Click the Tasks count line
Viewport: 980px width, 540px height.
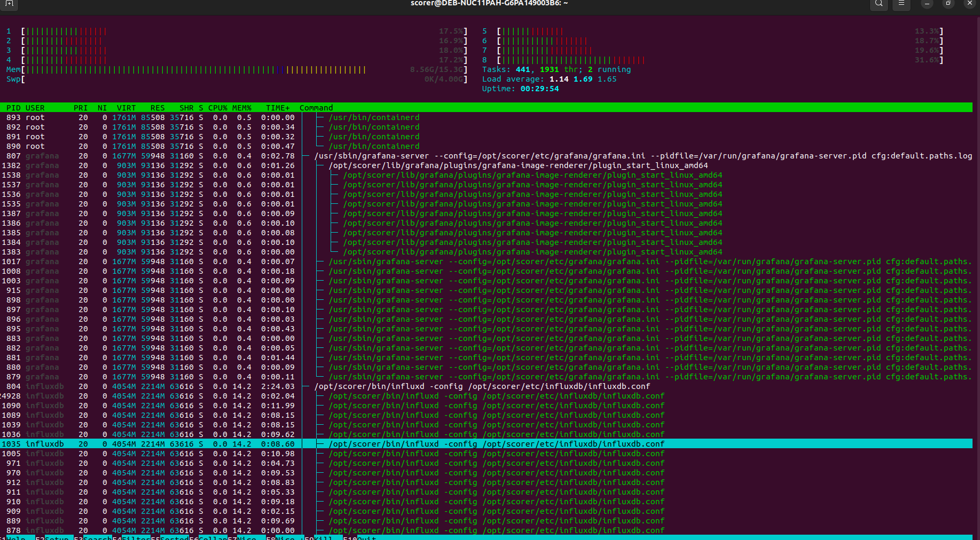[556, 70]
